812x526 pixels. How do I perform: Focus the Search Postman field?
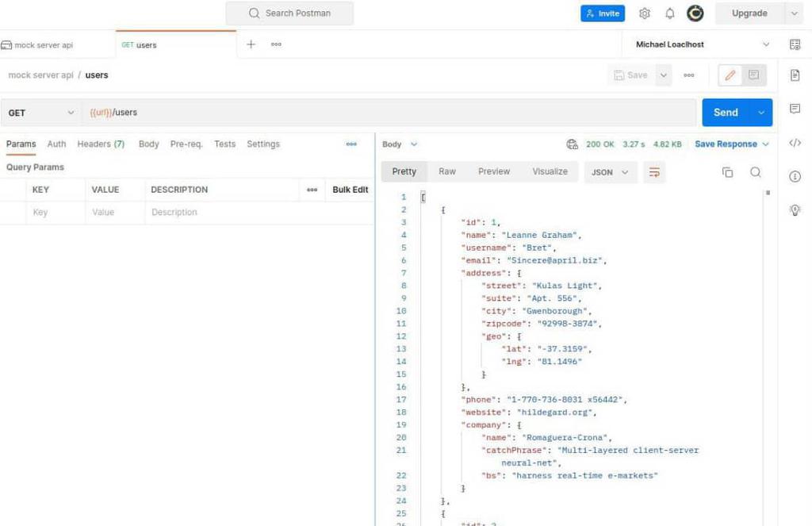pyautogui.click(x=289, y=13)
